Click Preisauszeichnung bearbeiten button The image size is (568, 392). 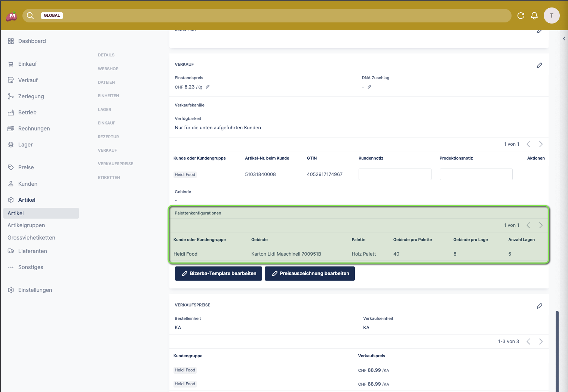coord(310,274)
